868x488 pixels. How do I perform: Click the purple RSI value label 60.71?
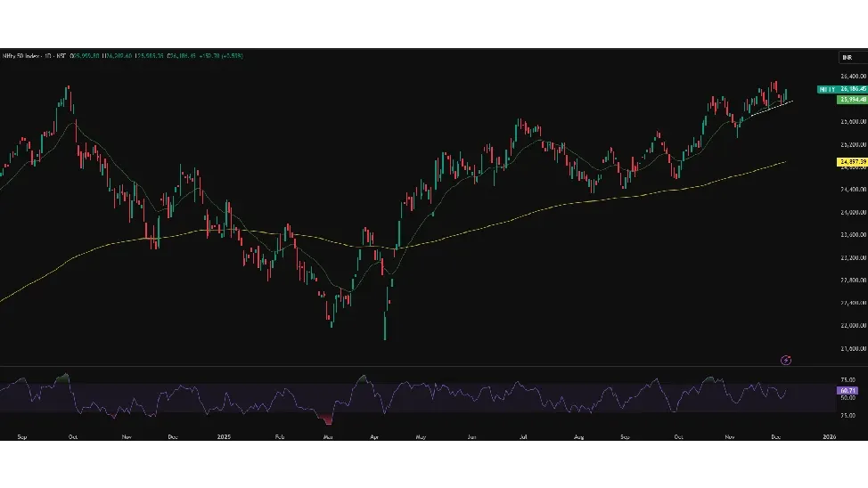point(847,390)
